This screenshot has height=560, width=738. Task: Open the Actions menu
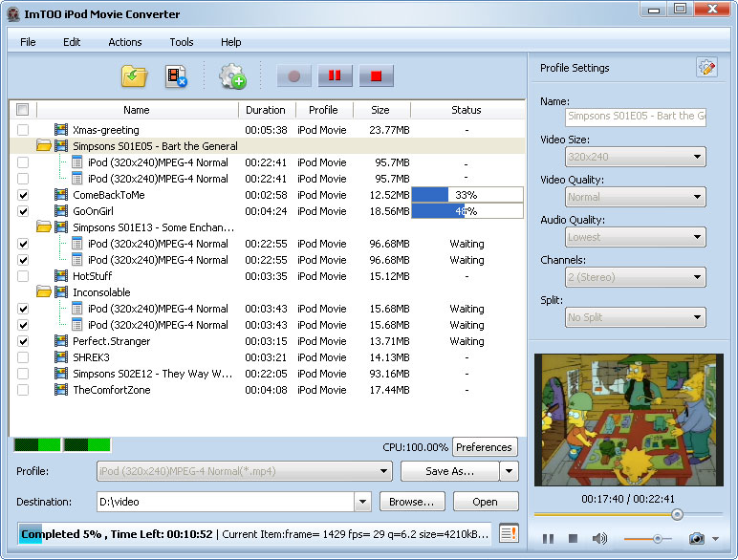click(x=124, y=42)
